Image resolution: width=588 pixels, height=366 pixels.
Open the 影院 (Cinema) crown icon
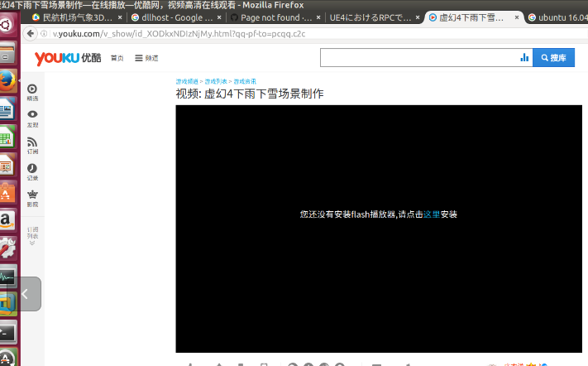point(32,199)
